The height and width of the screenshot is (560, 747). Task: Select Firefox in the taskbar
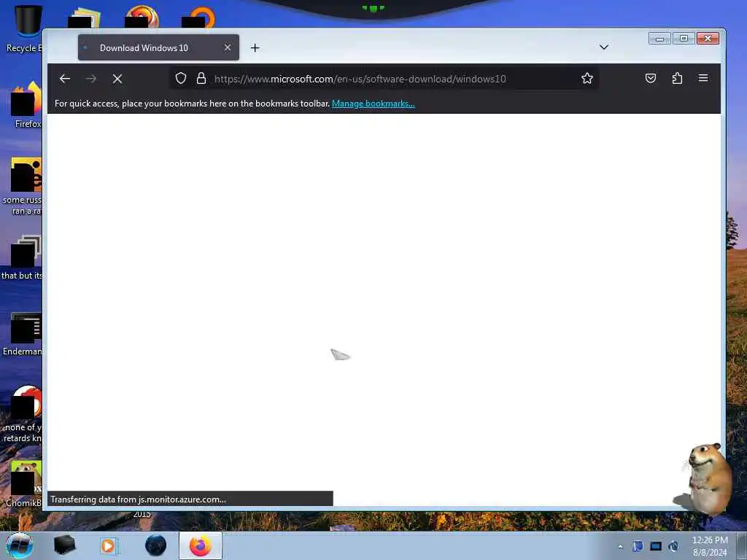(201, 545)
